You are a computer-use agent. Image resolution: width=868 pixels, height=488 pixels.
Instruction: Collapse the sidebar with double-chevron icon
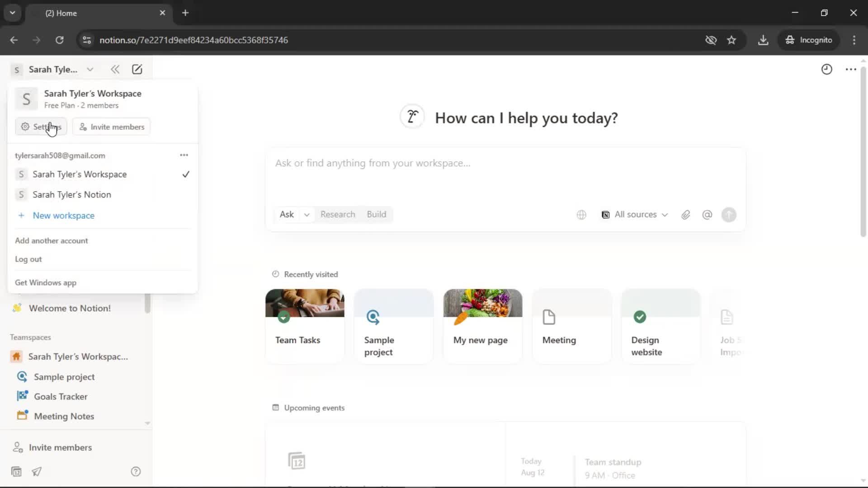115,69
